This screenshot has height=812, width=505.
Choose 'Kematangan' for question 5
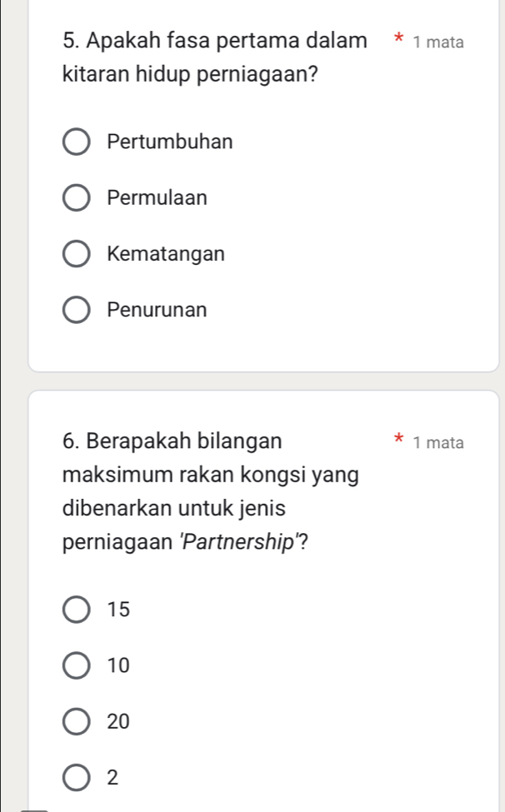point(76,253)
